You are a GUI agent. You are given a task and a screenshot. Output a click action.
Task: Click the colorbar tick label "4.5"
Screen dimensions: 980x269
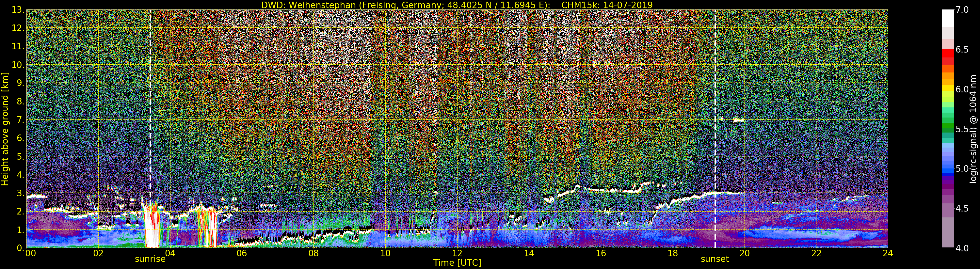(x=962, y=209)
